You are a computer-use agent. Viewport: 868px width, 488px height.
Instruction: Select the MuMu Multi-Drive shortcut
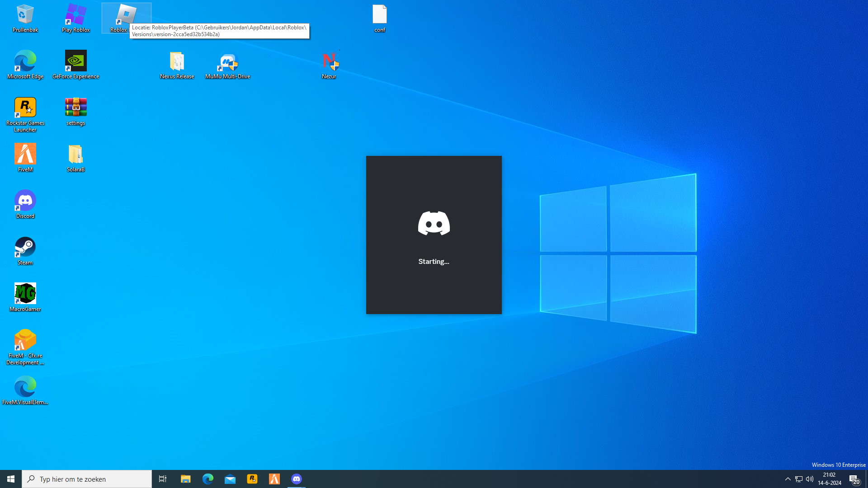tap(227, 65)
